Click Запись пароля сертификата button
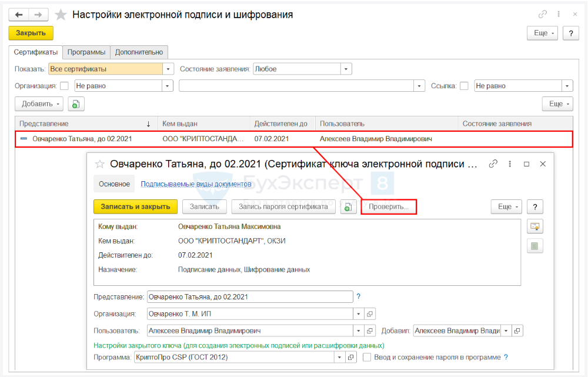This screenshot has width=588, height=377. coord(283,206)
